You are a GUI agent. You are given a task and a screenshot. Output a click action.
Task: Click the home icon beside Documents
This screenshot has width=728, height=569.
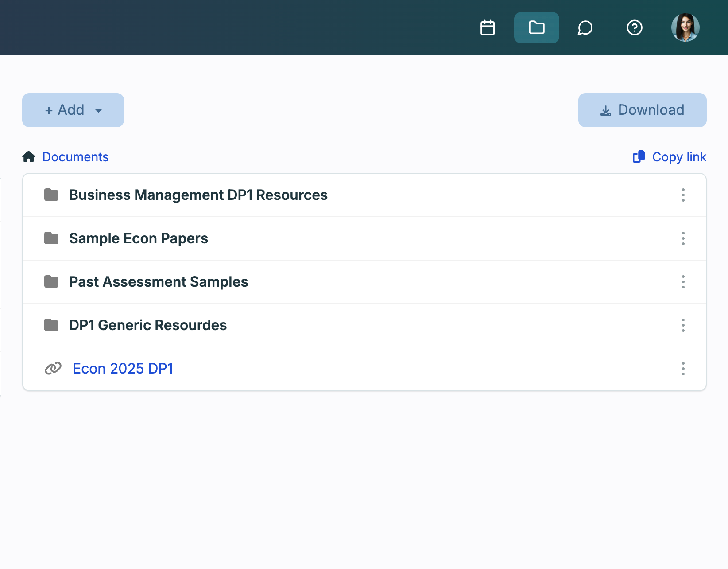pos(29,157)
